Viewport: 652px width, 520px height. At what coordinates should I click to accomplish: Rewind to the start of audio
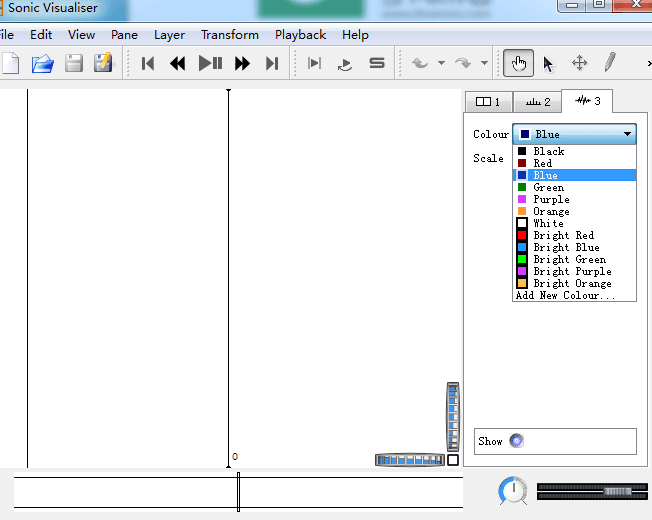(148, 64)
